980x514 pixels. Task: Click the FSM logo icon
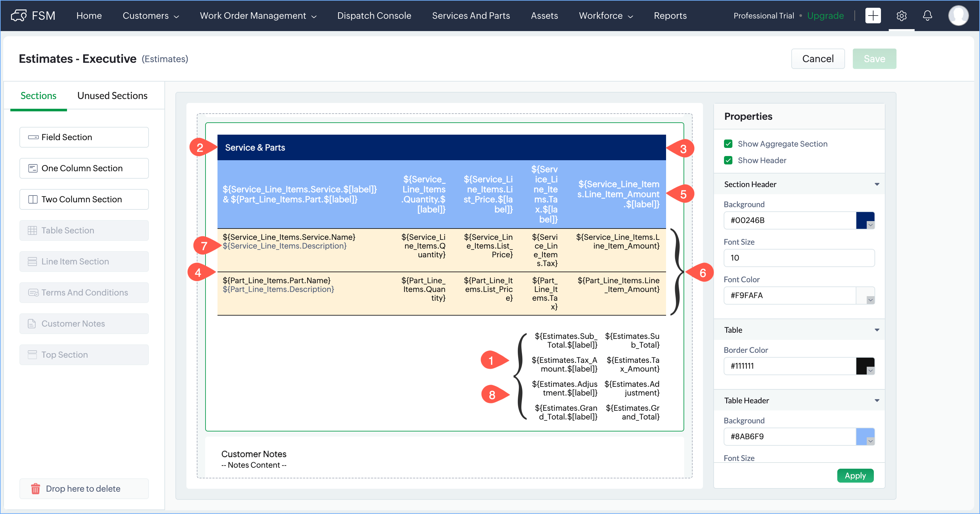[x=18, y=16]
